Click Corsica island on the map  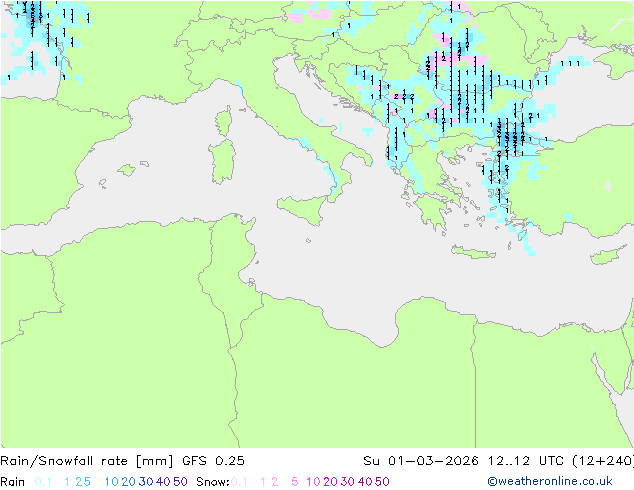(224, 121)
